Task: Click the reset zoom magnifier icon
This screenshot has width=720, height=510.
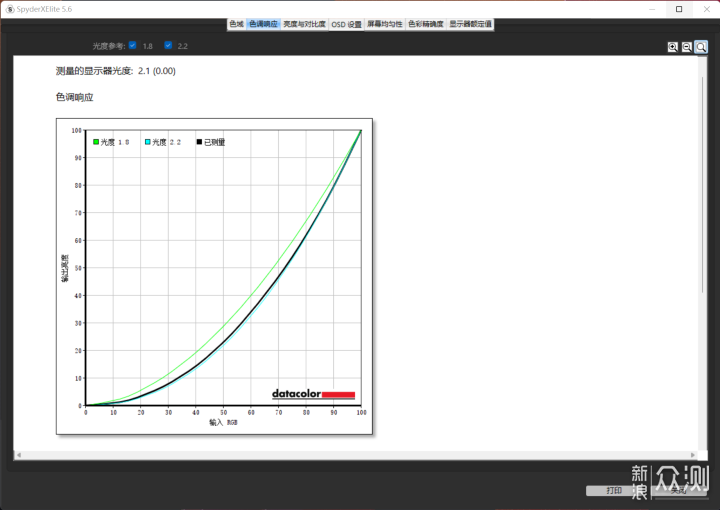Action: pos(701,47)
